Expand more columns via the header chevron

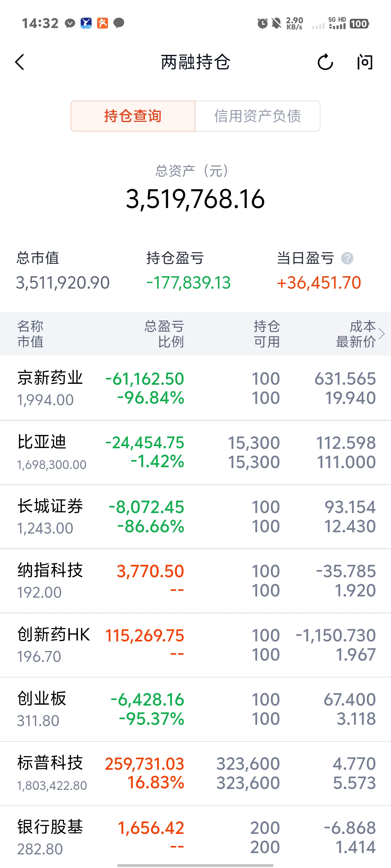[382, 334]
